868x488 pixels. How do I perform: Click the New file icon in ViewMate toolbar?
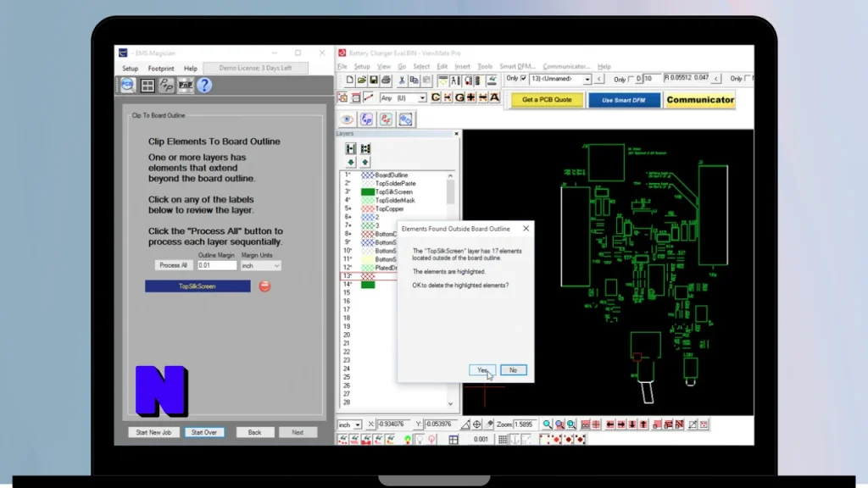coord(349,80)
